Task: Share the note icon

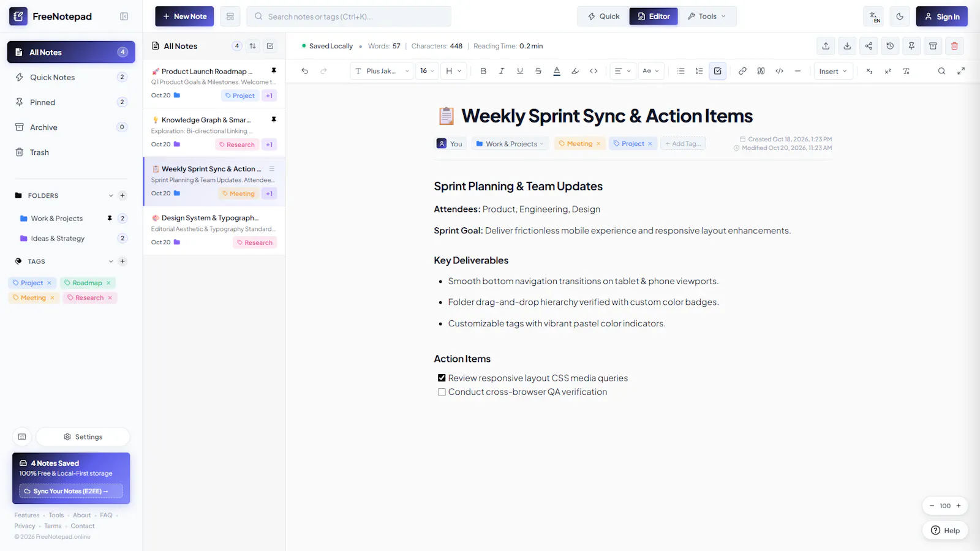Action: coord(869,46)
